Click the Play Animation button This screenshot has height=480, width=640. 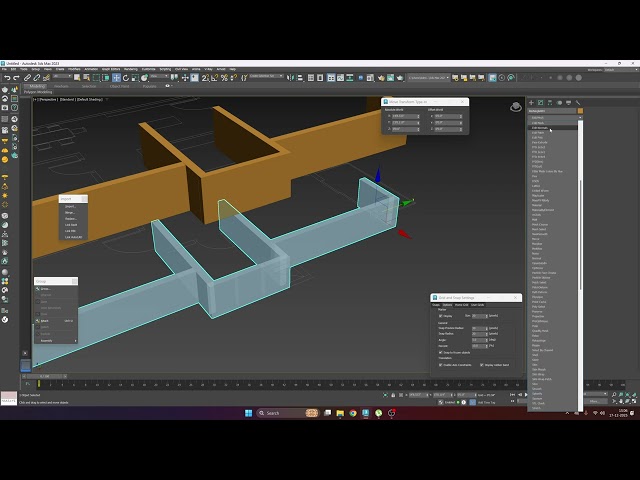526,395
